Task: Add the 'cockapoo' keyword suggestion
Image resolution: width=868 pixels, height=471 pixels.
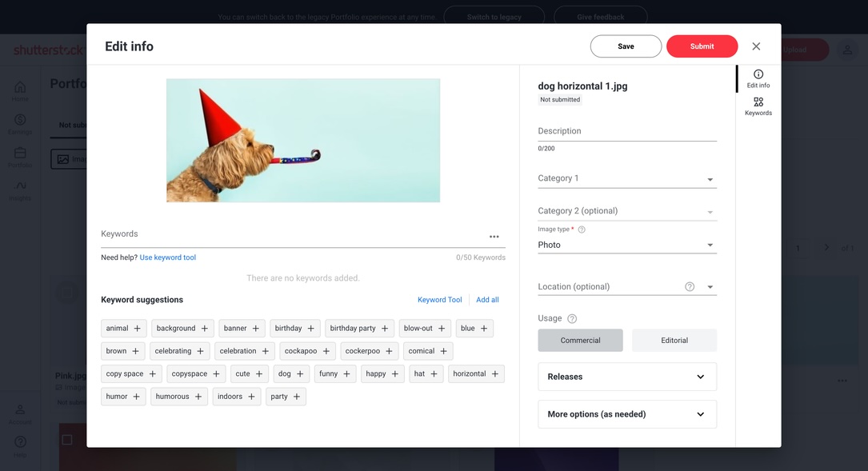Action: (308, 351)
